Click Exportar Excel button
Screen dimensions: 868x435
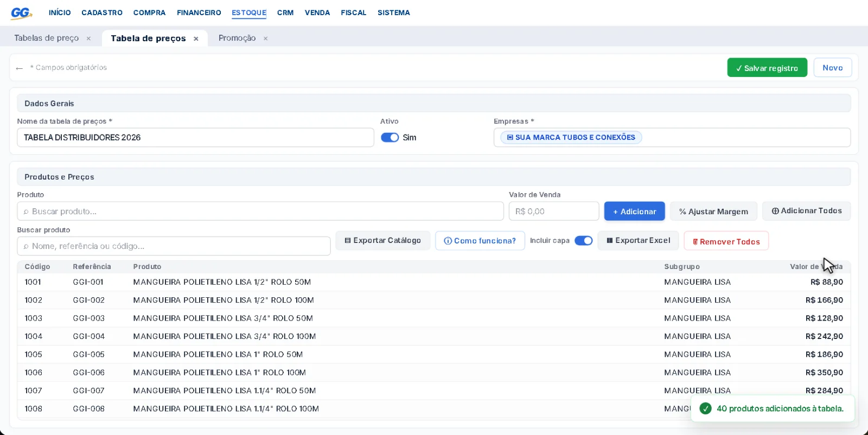[639, 241]
